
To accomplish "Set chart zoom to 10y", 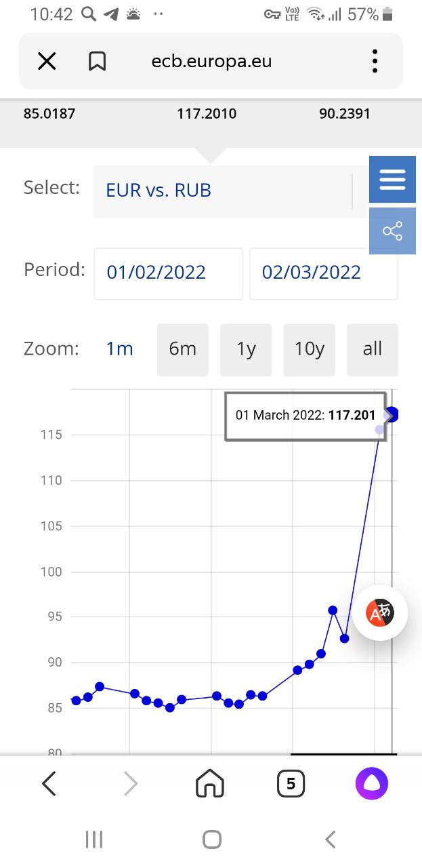I will [309, 349].
